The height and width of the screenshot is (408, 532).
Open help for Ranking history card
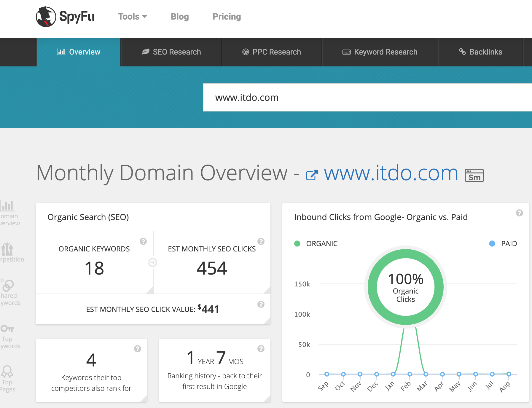pos(261,349)
